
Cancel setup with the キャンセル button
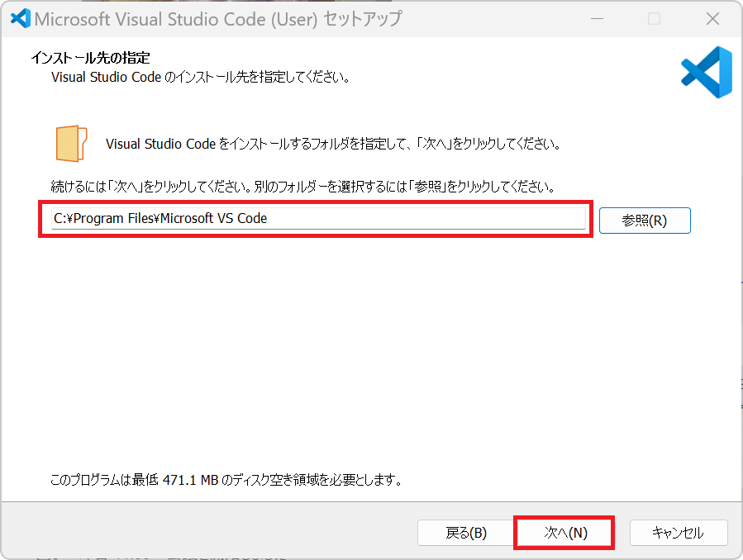678,533
